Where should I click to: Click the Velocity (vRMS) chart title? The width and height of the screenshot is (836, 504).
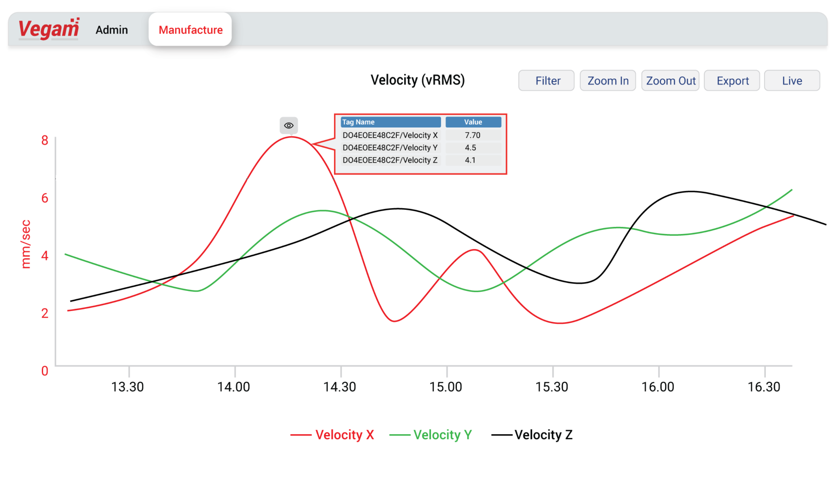pyautogui.click(x=418, y=80)
